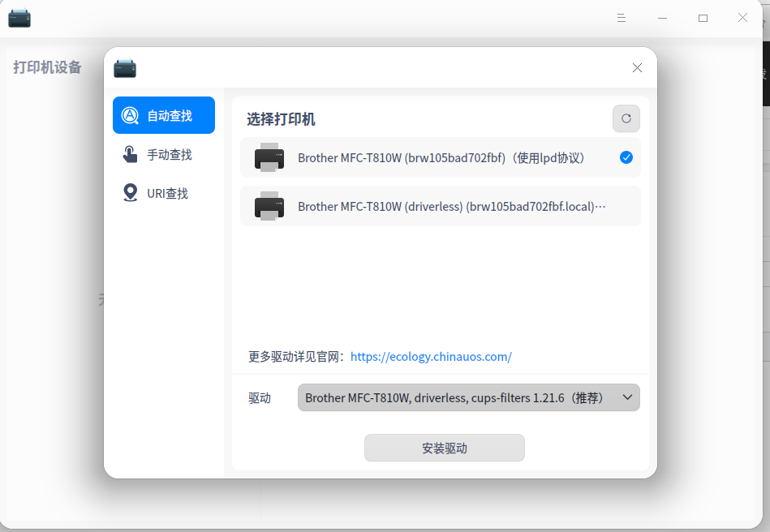Image resolution: width=770 pixels, height=532 pixels.
Task: Click the printer logo in the dialog titlebar
Action: point(123,68)
